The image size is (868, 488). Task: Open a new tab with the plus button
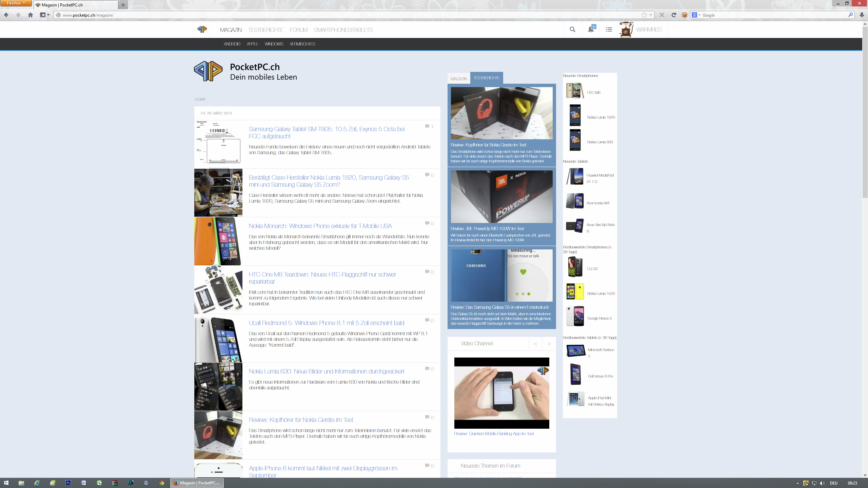point(123,5)
